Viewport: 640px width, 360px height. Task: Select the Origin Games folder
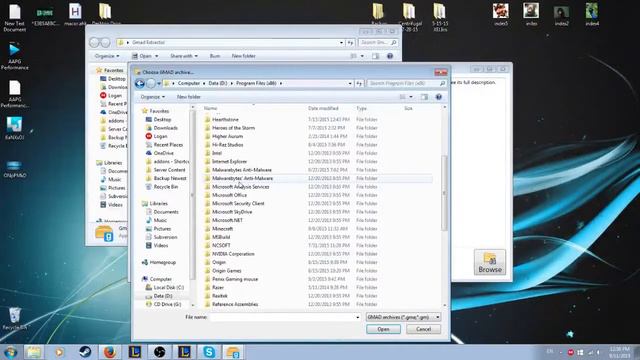coord(227,271)
